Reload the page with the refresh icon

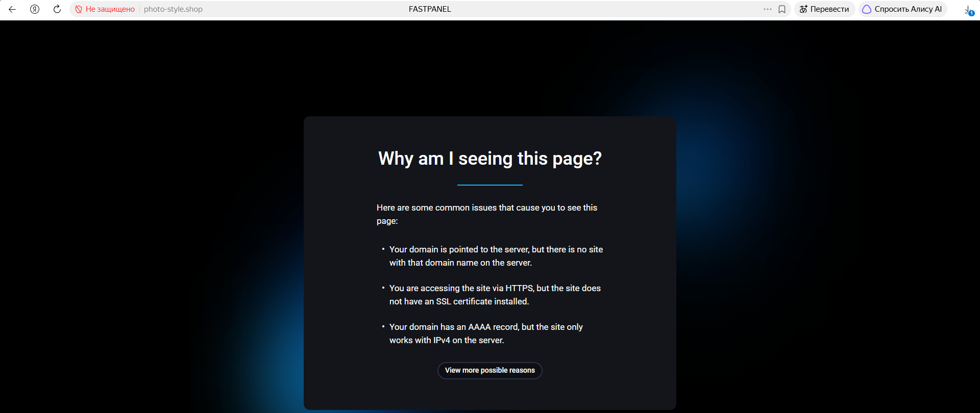click(x=57, y=9)
